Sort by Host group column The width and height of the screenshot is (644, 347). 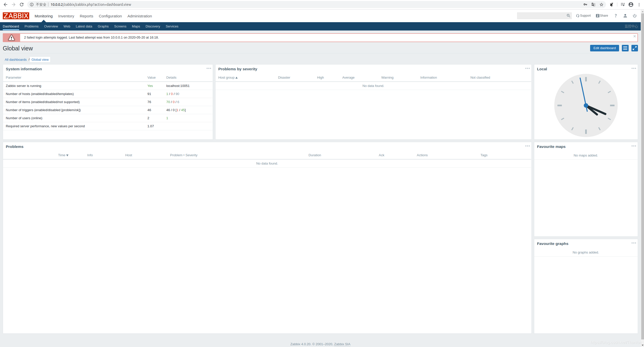(x=228, y=78)
